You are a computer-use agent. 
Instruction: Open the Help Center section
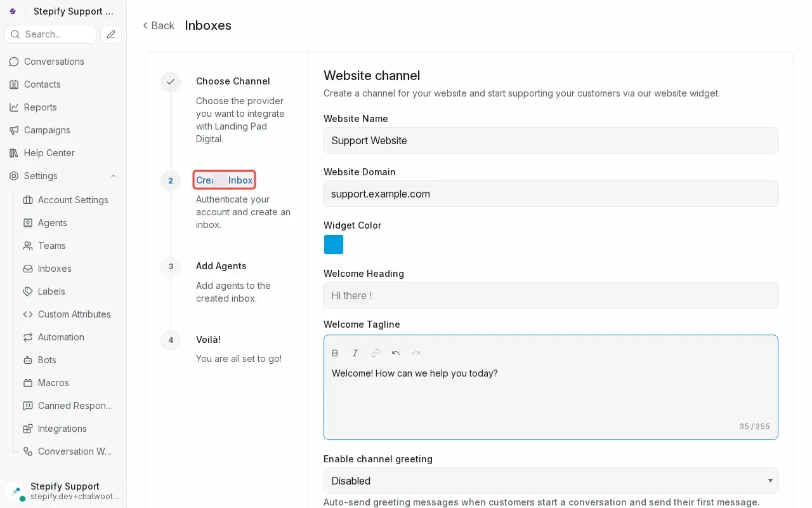[48, 153]
